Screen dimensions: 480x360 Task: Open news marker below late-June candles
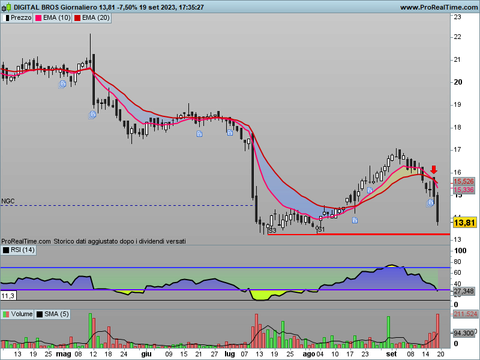[230, 133]
